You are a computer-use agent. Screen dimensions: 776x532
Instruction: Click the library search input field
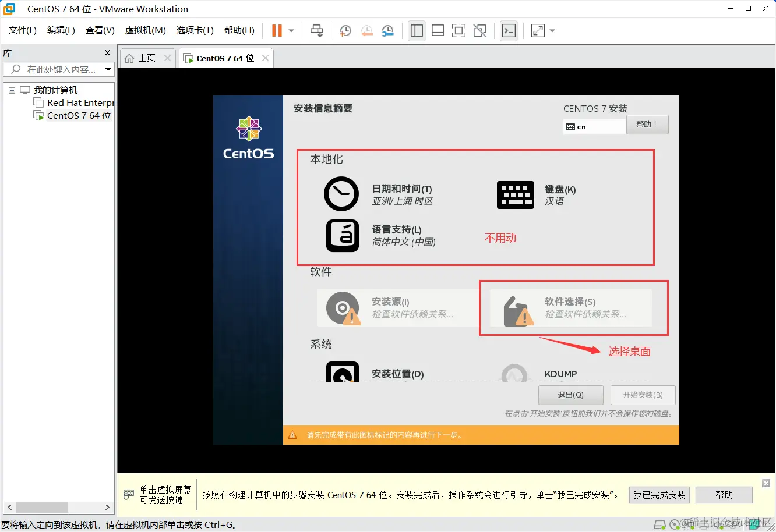54,69
